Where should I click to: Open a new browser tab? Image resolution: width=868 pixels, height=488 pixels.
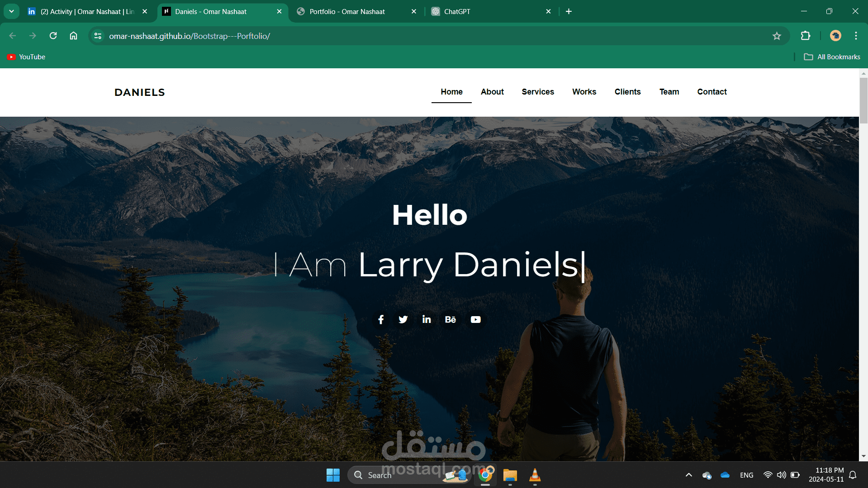(569, 11)
